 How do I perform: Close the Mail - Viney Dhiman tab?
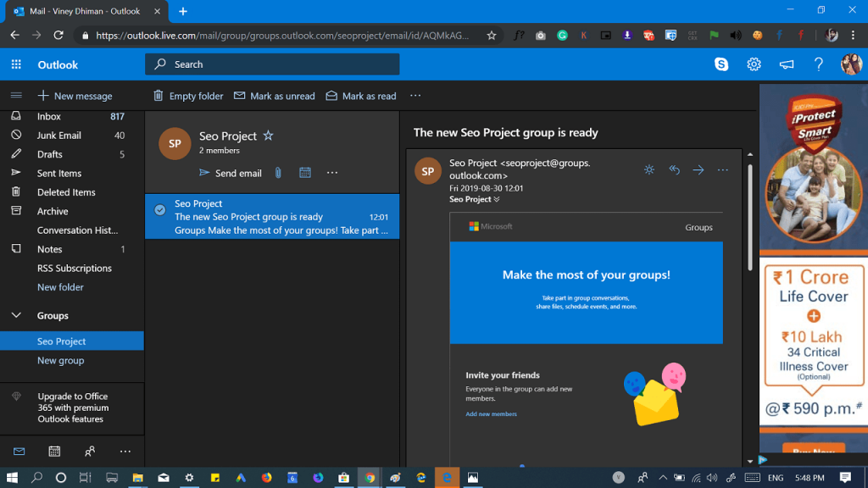pos(157,11)
